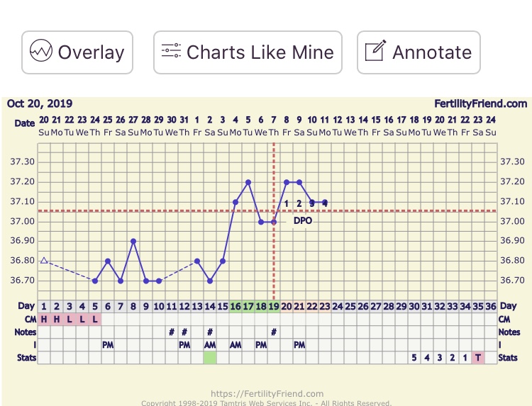Image resolution: width=532 pixels, height=406 pixels.
Task: Follow the FertilityFriend.com link above the chart
Action: click(480, 103)
